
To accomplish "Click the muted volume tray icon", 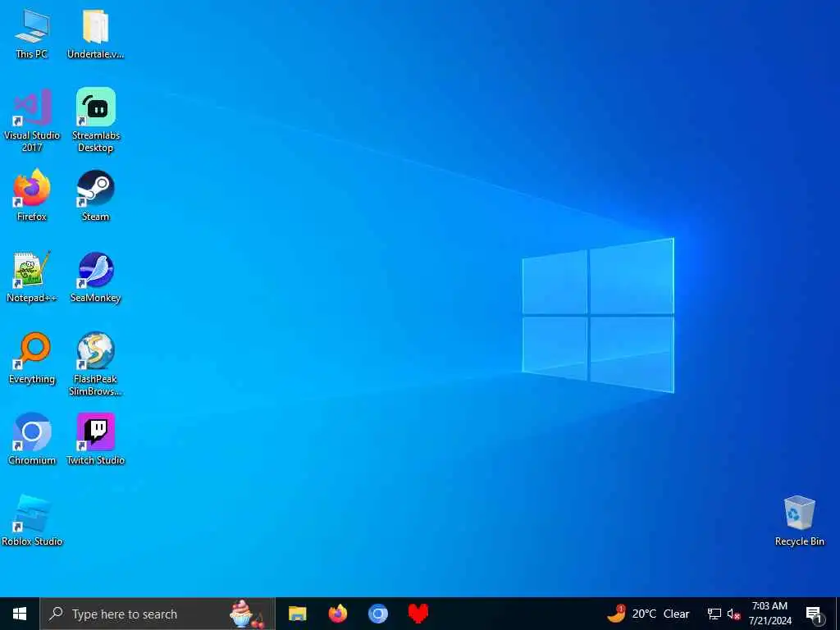I will pyautogui.click(x=733, y=614).
